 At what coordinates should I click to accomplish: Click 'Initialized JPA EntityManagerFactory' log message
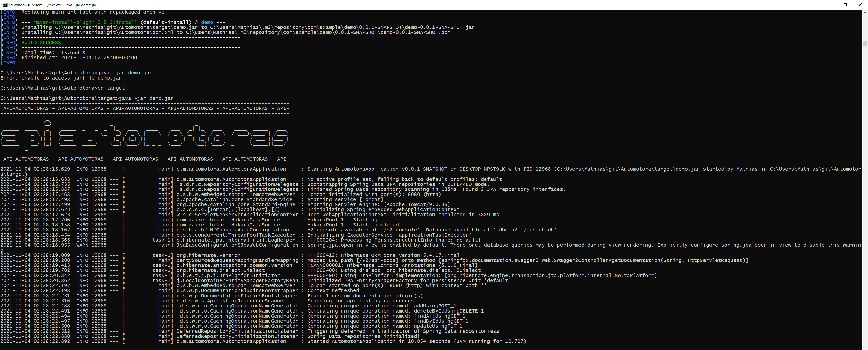[x=409, y=280]
